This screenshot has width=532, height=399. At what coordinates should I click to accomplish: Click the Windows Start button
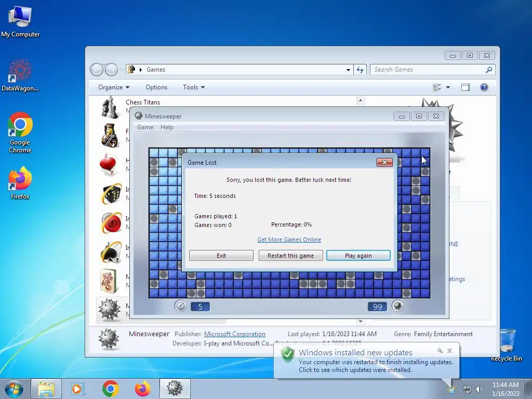pyautogui.click(x=14, y=389)
